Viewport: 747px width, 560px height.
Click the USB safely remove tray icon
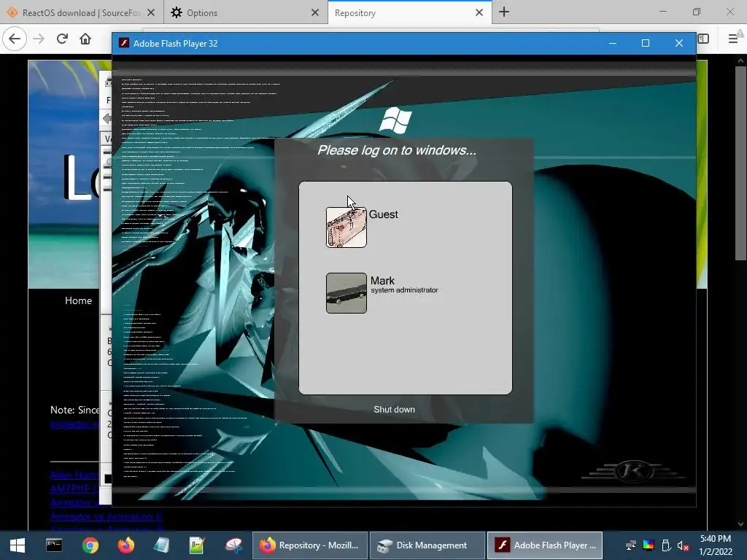[666, 545]
